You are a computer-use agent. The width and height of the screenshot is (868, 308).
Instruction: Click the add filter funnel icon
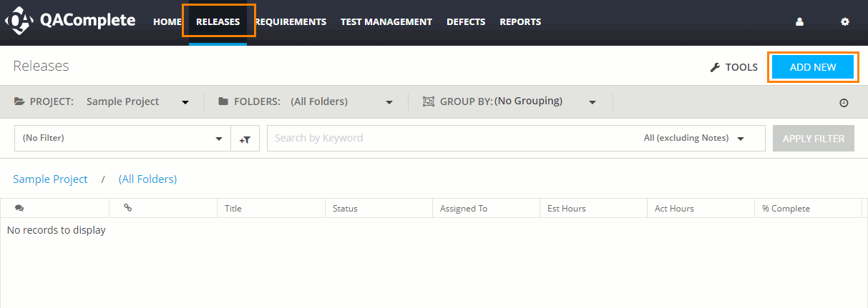pyautogui.click(x=245, y=139)
